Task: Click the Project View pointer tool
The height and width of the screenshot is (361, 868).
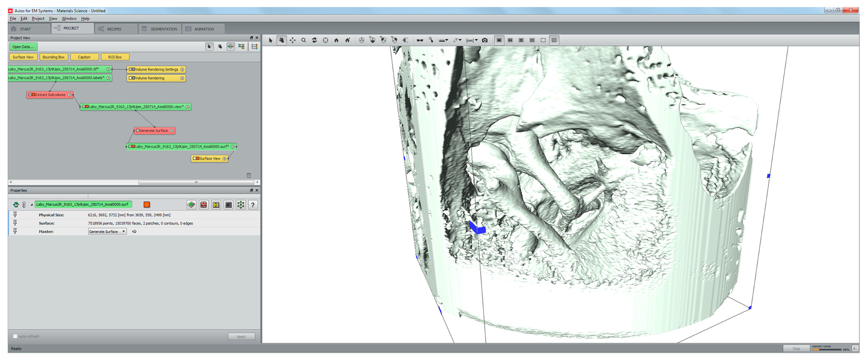Action: tap(209, 47)
